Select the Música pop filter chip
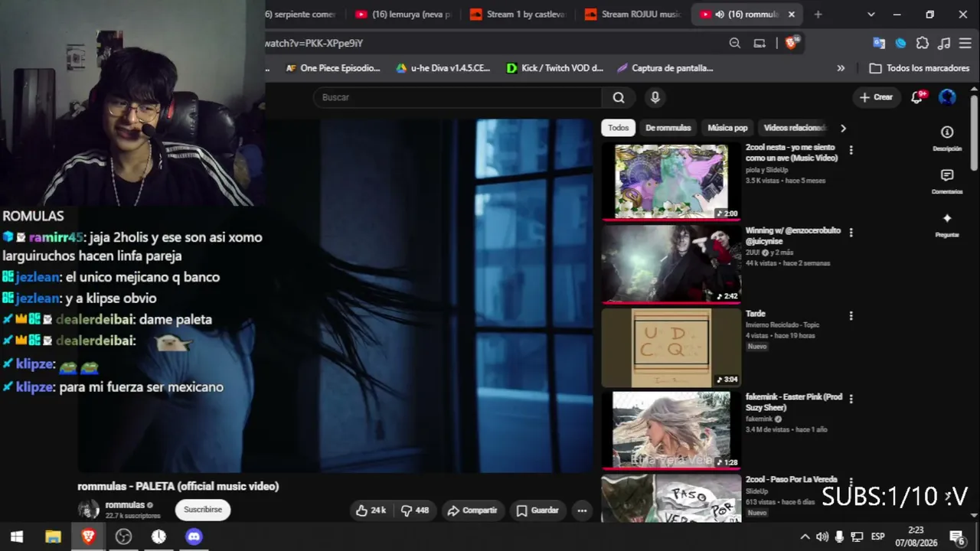This screenshot has height=551, width=980. 727,128
